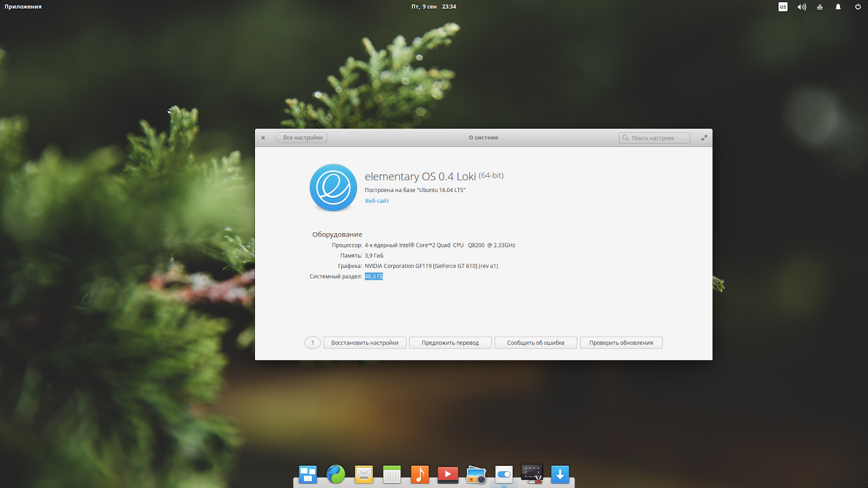
Task: Click the Графика label
Action: click(350, 266)
